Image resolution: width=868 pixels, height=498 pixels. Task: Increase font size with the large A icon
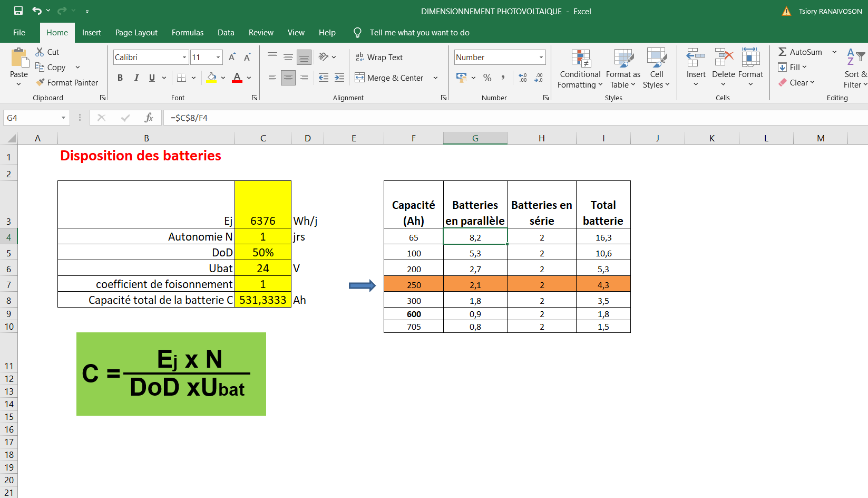point(232,57)
